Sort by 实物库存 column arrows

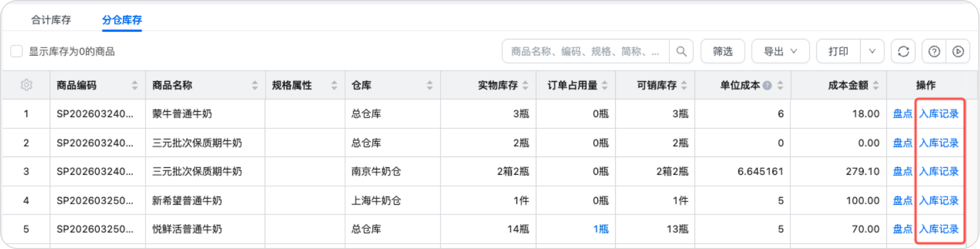tap(525, 85)
